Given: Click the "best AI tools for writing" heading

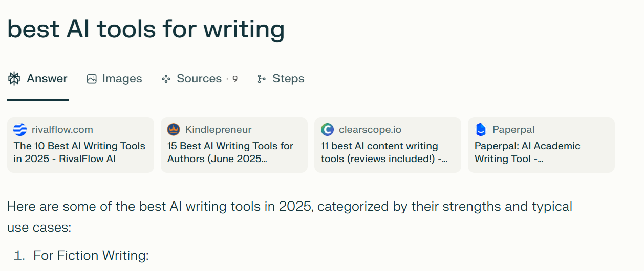Looking at the screenshot, I should tap(146, 30).
